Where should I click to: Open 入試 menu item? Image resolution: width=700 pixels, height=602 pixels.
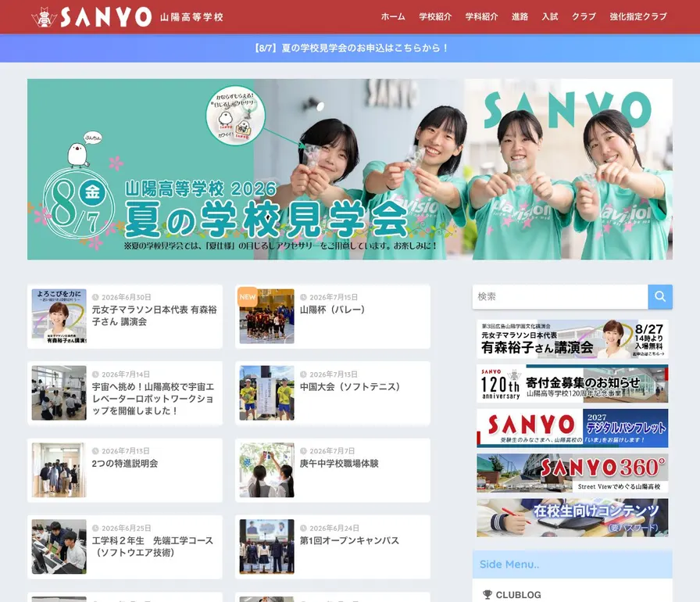(550, 17)
